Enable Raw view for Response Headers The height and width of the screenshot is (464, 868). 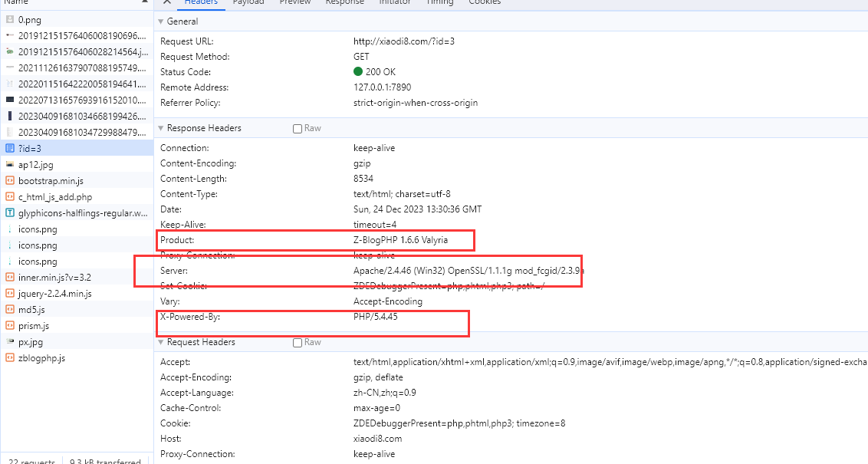pos(298,128)
